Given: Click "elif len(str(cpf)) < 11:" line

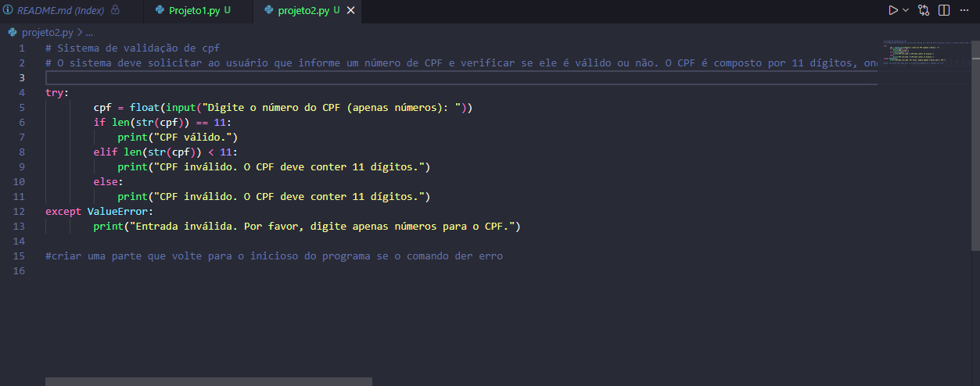Looking at the screenshot, I should pos(166,152).
